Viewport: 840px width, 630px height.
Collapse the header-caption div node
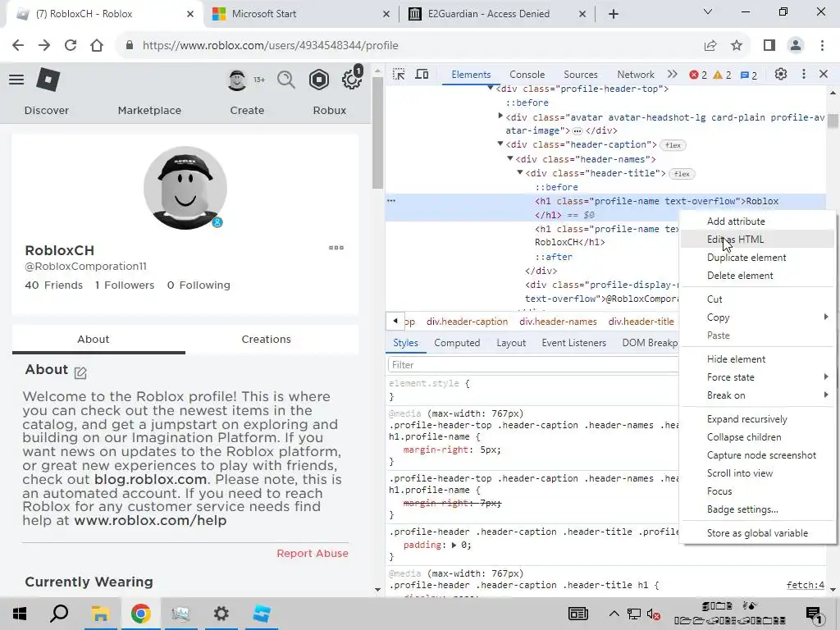tap(500, 144)
